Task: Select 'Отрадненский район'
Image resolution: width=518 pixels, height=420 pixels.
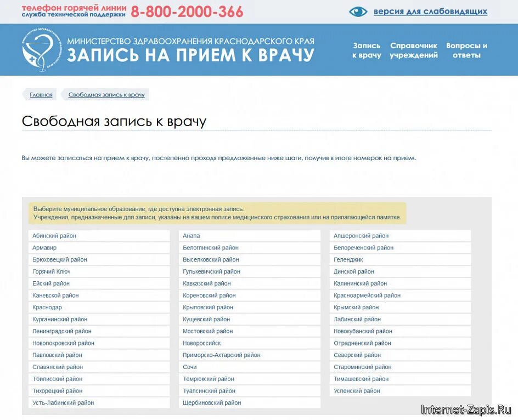Action: click(401, 343)
